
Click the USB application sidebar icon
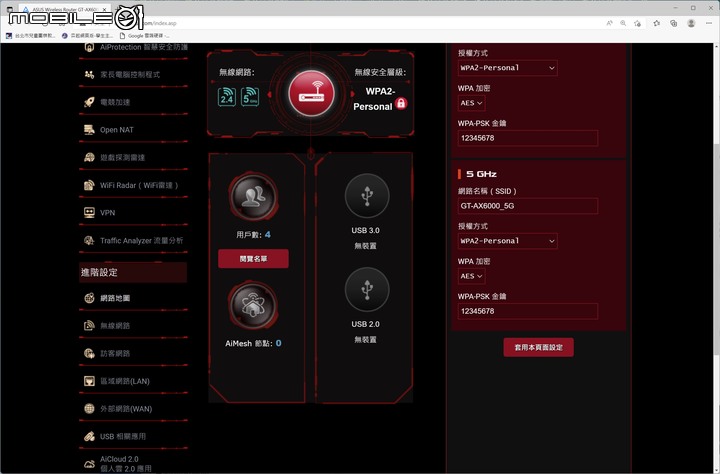click(89, 436)
